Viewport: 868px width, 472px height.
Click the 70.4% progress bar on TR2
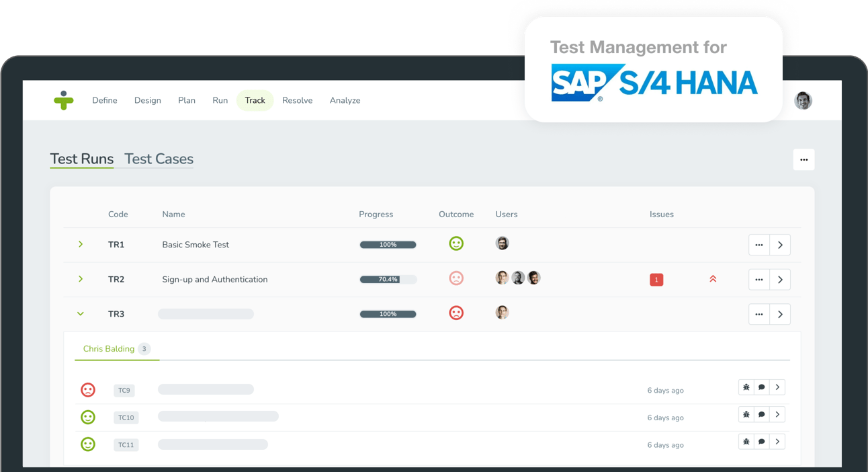(x=388, y=278)
